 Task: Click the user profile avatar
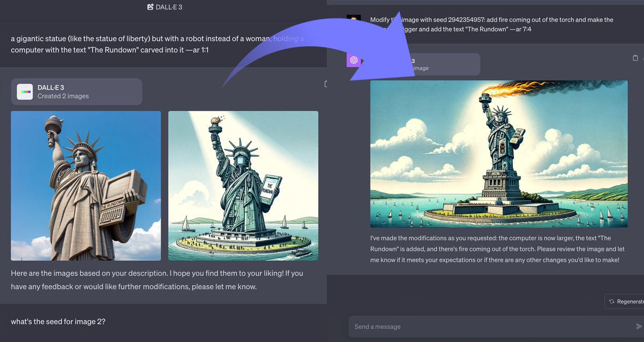click(x=353, y=19)
